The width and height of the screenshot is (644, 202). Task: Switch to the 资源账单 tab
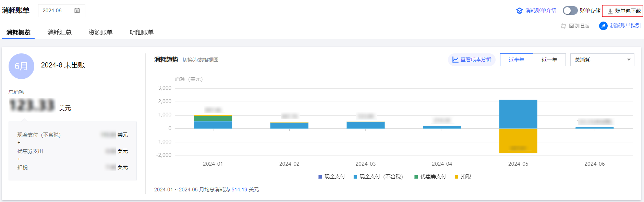click(100, 33)
